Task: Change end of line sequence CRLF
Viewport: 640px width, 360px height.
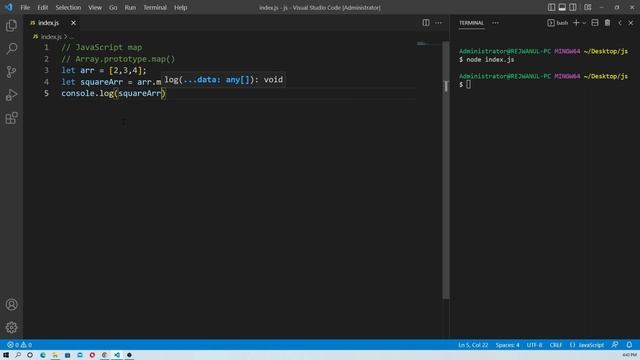Action: pyautogui.click(x=556, y=345)
